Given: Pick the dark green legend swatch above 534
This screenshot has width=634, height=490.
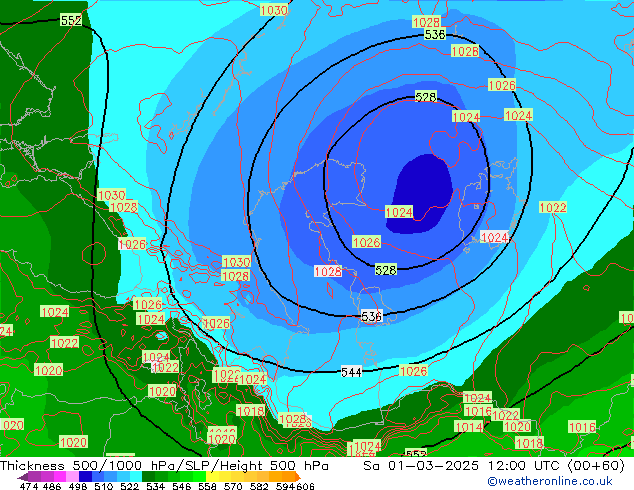Looking at the screenshot, I should [x=148, y=476].
